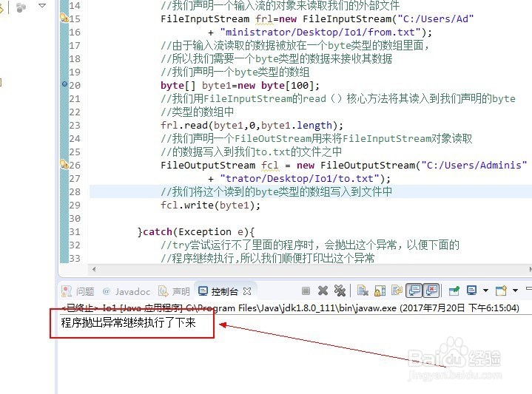Switch to the 声明 (Declaration) tab
Viewport: 532px width, 394px height.
click(x=174, y=291)
